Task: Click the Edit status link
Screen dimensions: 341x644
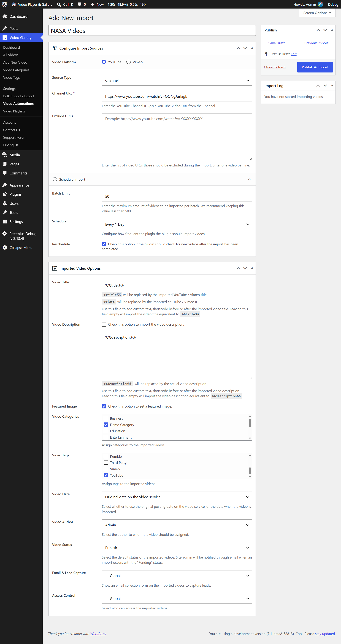Action: [294, 54]
